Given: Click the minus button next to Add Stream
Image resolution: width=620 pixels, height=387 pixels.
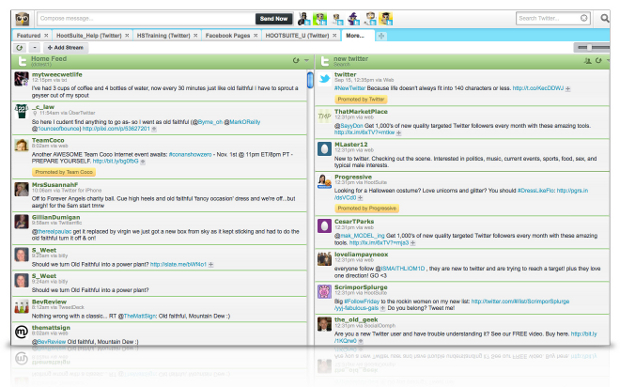Looking at the screenshot, I should [x=35, y=48].
